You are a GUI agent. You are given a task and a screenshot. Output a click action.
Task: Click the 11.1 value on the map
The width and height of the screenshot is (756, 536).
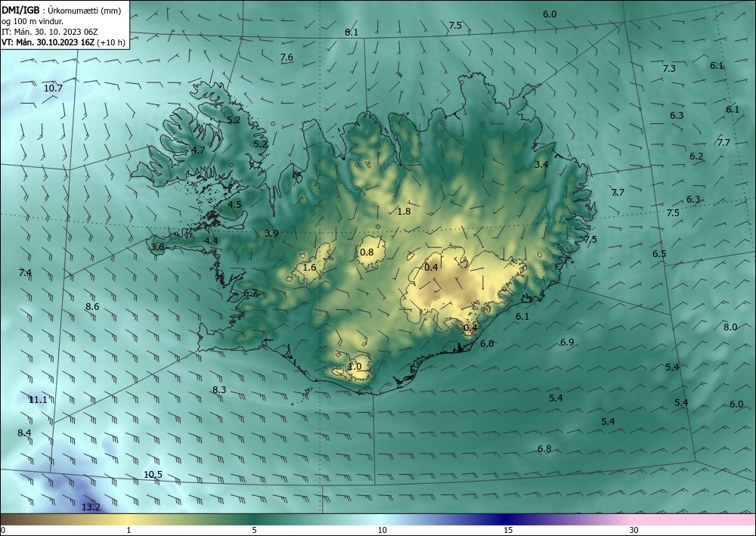point(38,400)
